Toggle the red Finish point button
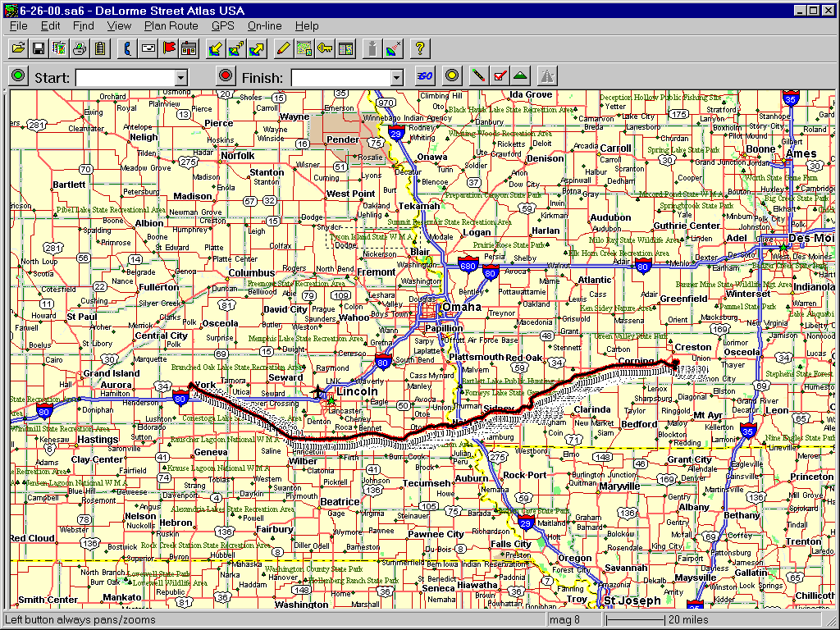Screen dimensions: 840x630 pyautogui.click(x=226, y=76)
